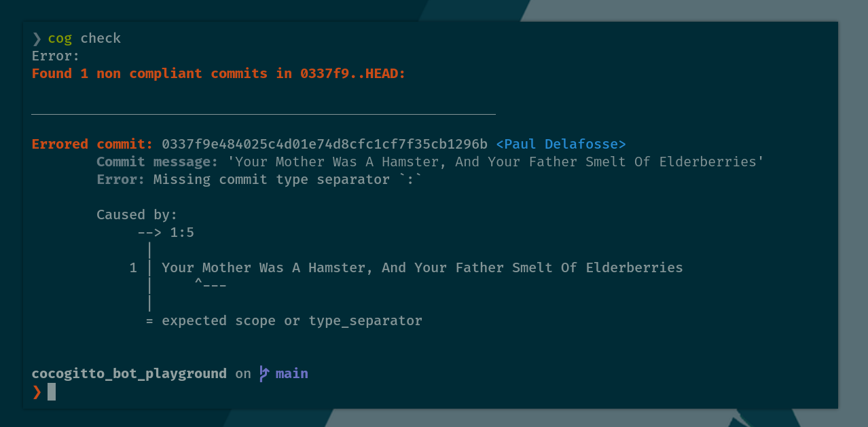Screen dimensions: 868x427
Task: Click the "check" command argument
Action: 101,38
